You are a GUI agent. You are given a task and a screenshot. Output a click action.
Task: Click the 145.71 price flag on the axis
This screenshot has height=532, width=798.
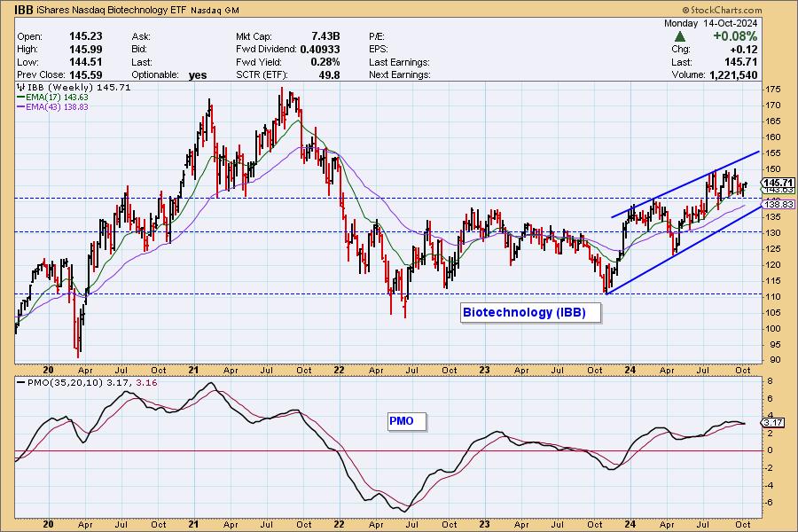pyautogui.click(x=778, y=183)
